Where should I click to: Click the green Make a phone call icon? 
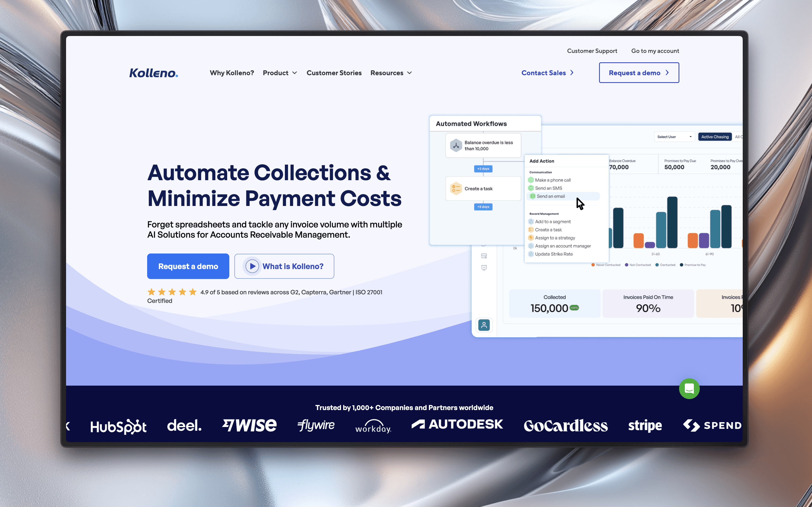click(x=531, y=180)
